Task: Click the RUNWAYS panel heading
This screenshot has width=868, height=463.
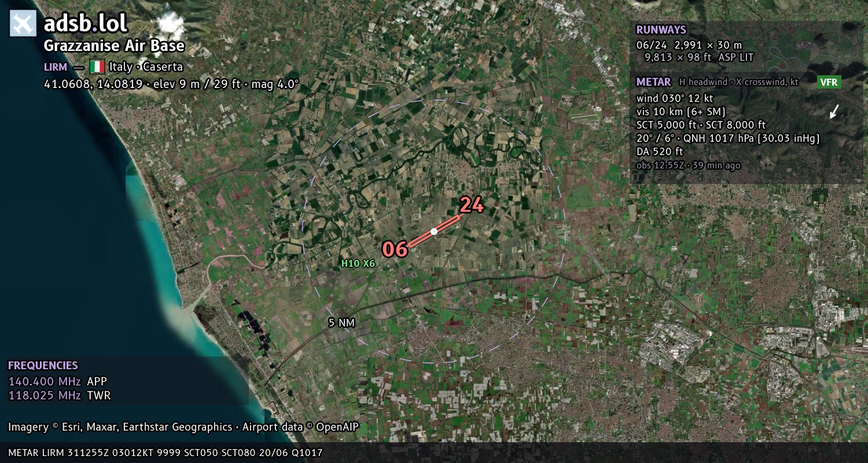Action: [x=661, y=30]
